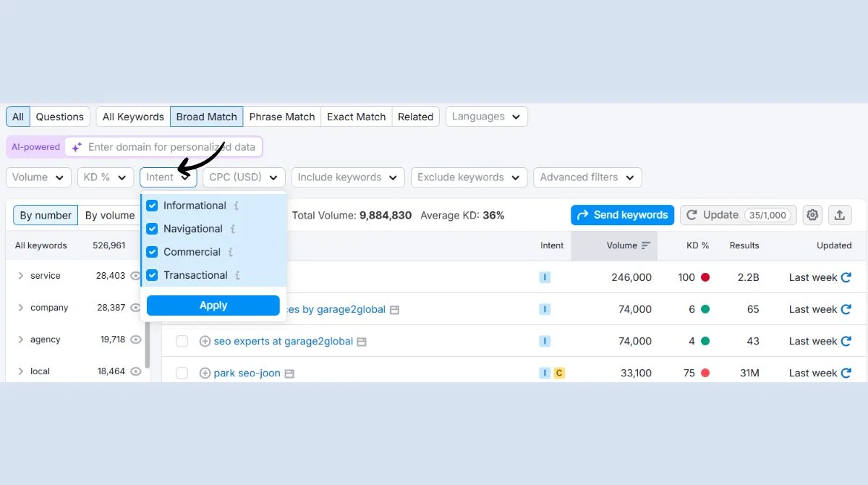This screenshot has width=868, height=485.
Task: Select the seo experts at garage2global row checkbox
Action: tap(182, 341)
